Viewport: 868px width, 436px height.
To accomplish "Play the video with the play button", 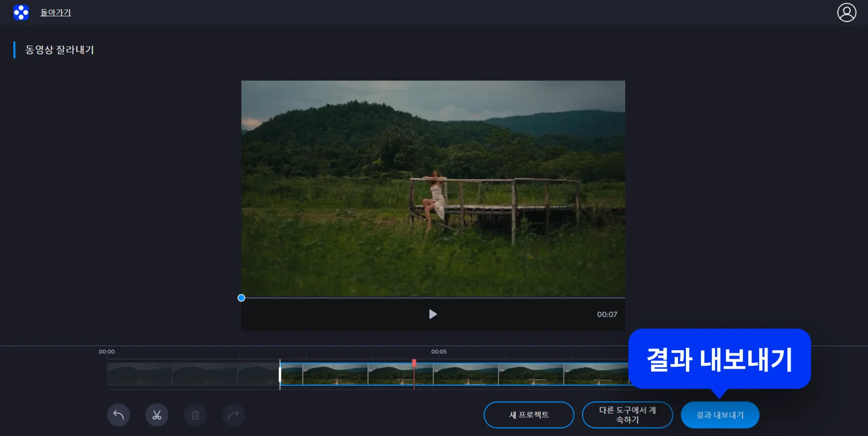I will [433, 314].
